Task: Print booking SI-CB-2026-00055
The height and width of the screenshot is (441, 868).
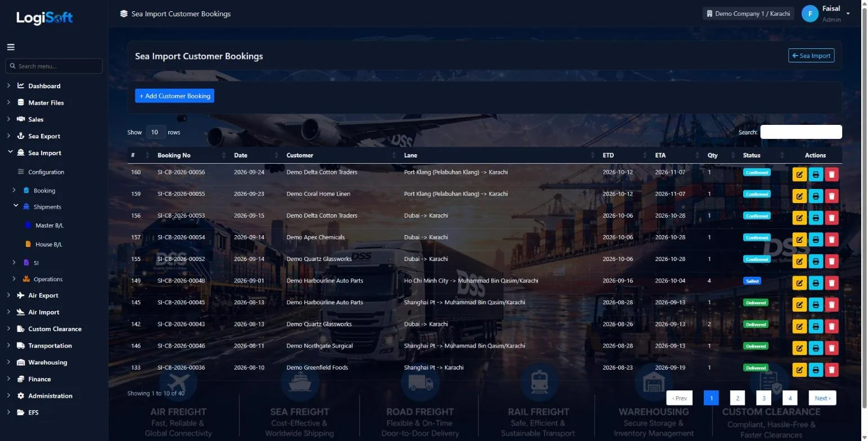Action: click(x=815, y=196)
